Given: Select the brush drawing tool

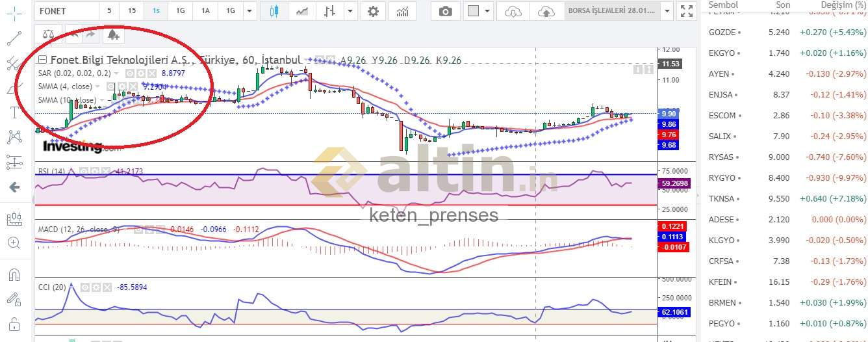Looking at the screenshot, I should (14, 88).
